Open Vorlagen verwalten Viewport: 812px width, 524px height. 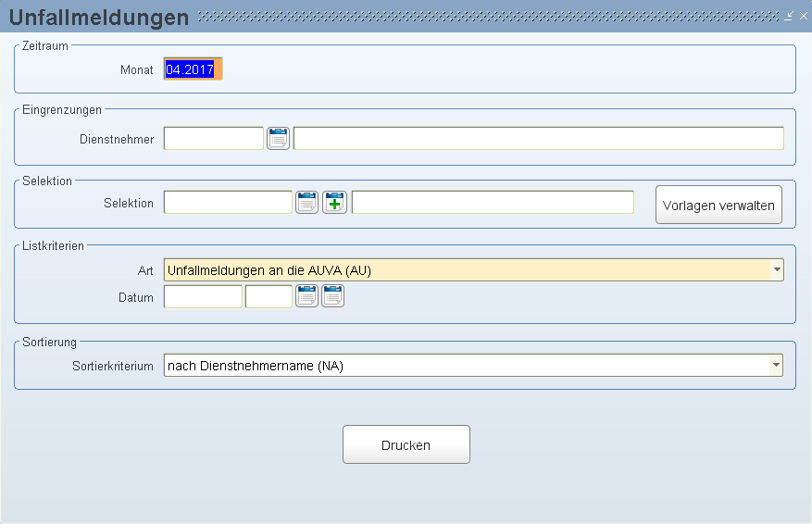pyautogui.click(x=718, y=205)
